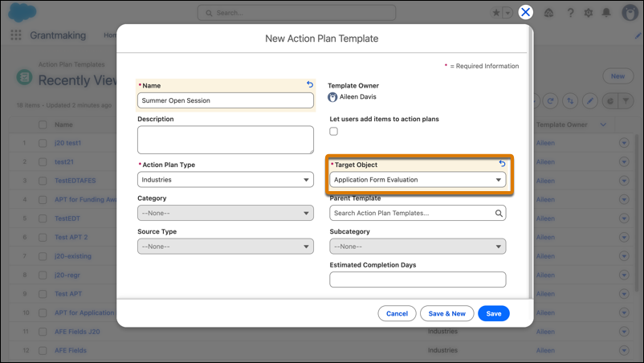Open Trailhead guidance icon in header
Screen dimensions: 644x363
pos(548,13)
